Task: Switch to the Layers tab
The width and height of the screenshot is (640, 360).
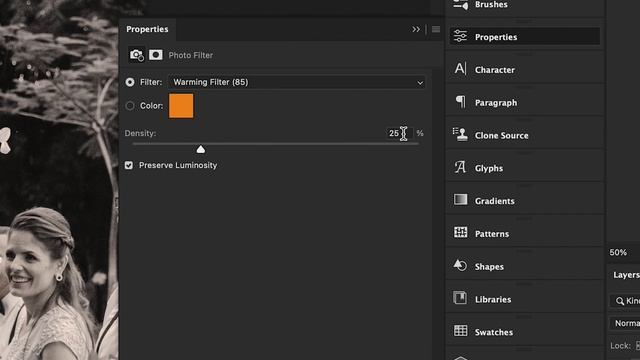Action: click(x=626, y=275)
